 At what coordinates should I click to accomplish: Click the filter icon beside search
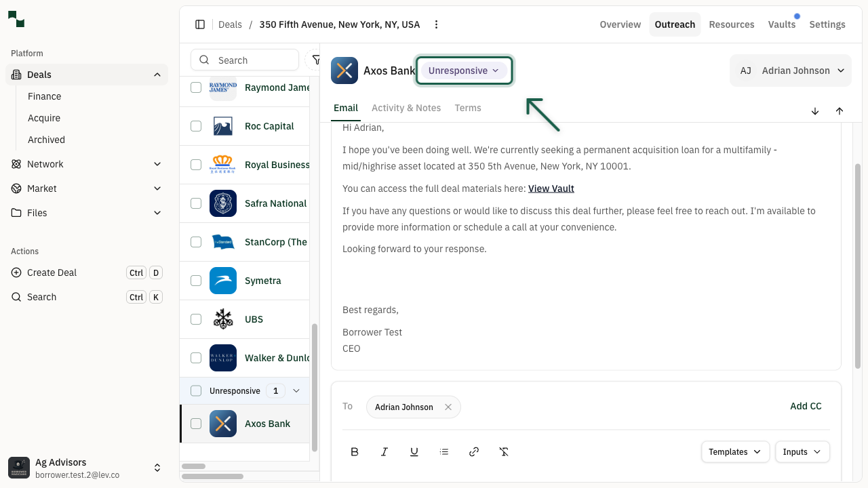coord(315,60)
